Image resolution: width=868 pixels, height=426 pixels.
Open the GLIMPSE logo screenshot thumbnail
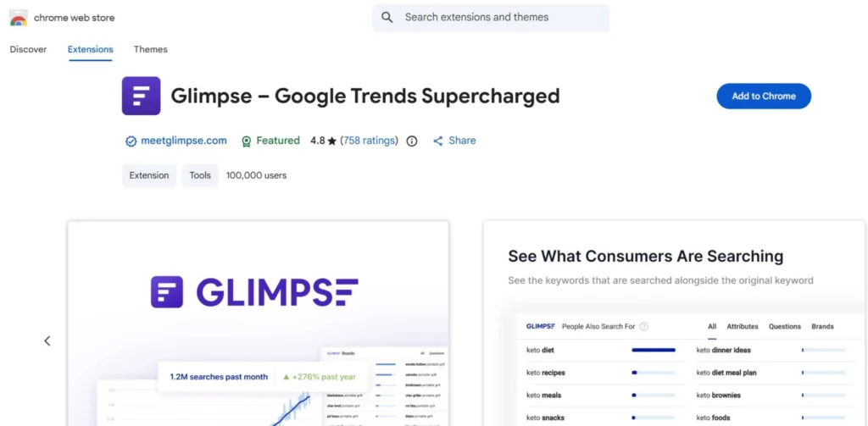tap(258, 324)
